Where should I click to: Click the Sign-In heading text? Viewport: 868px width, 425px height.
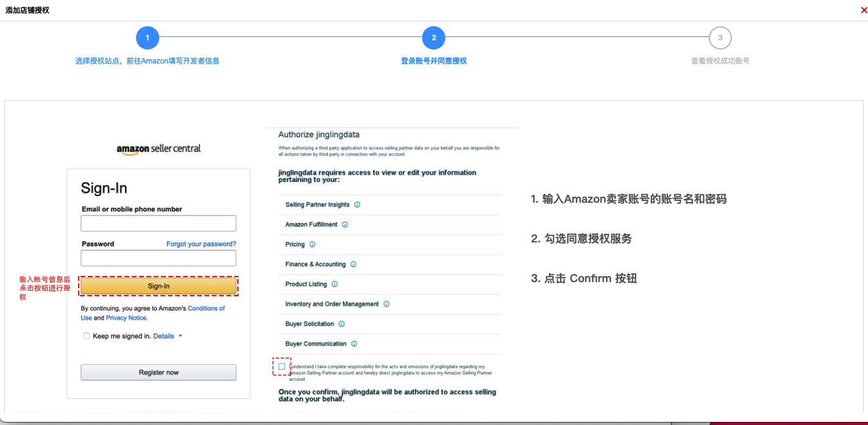104,187
